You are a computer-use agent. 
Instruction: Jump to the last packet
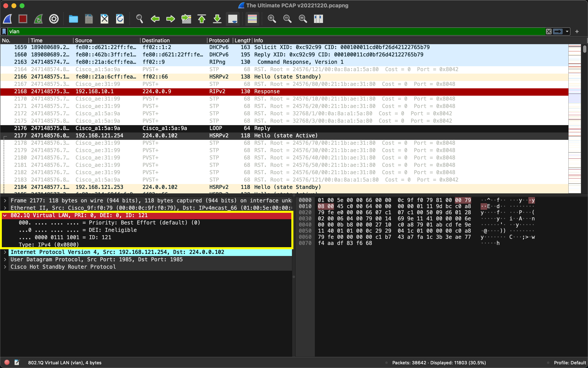217,19
